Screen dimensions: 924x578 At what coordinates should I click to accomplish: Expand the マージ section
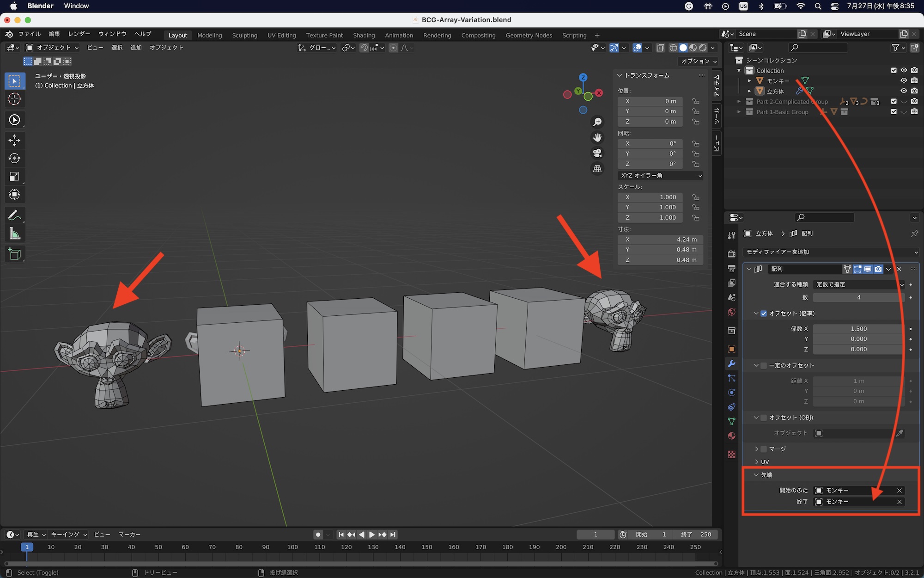(756, 449)
